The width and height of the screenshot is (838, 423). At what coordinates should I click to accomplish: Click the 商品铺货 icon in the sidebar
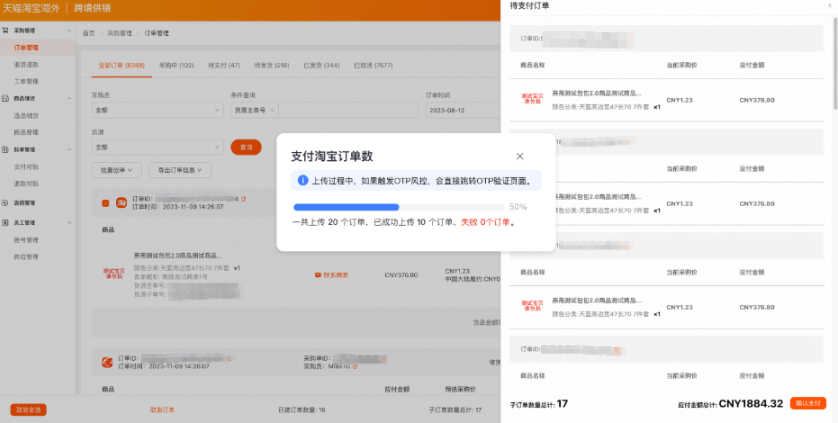5,98
